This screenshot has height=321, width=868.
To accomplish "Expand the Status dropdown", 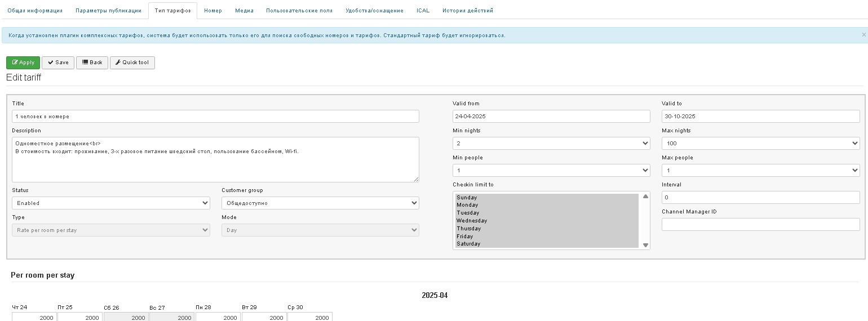I will pos(110,203).
